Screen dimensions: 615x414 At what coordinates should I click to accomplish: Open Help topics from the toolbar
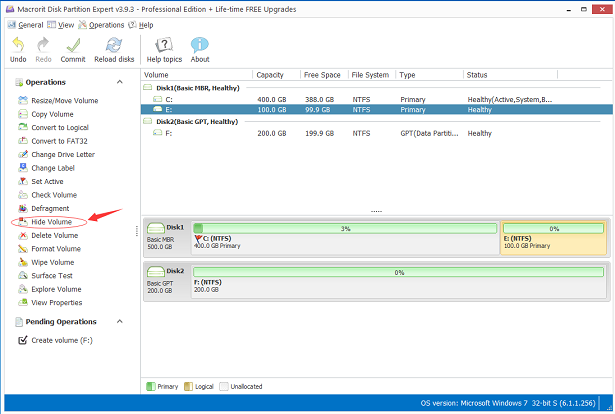pos(164,50)
